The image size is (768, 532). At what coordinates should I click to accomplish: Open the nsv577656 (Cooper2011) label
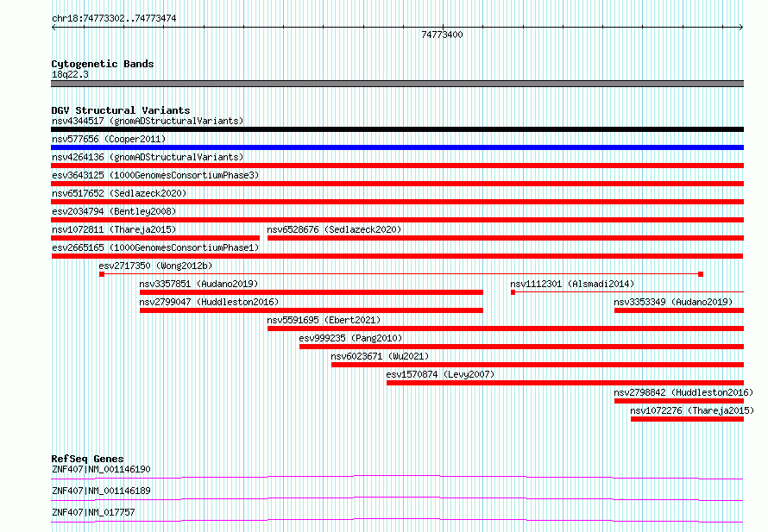point(109,139)
